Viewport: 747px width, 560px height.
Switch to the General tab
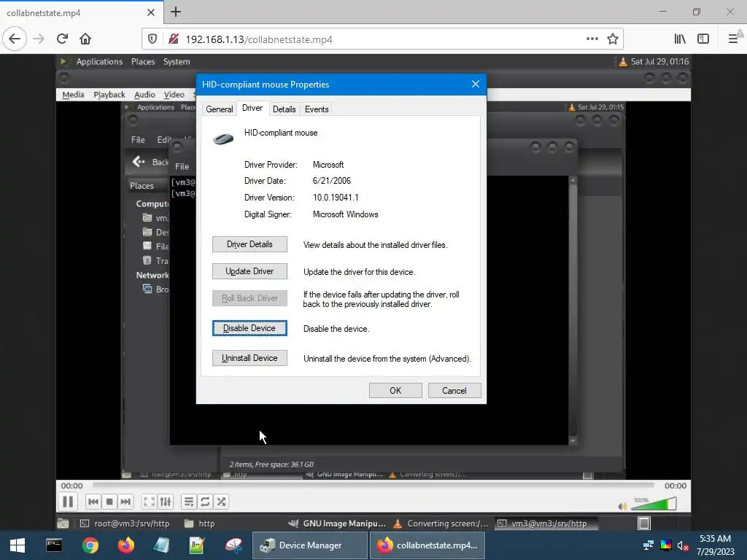click(x=219, y=109)
